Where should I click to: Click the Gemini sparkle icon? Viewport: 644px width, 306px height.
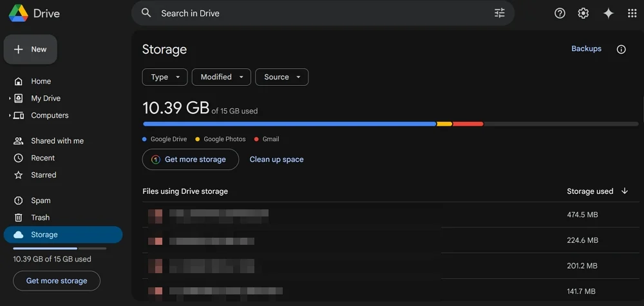[608, 13]
